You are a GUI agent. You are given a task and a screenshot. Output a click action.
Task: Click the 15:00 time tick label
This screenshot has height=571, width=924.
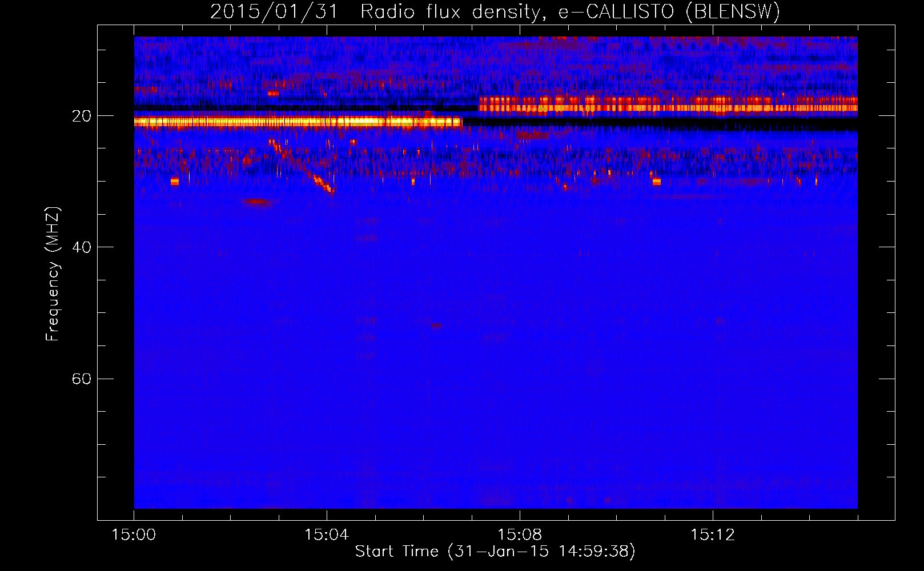pyautogui.click(x=134, y=534)
